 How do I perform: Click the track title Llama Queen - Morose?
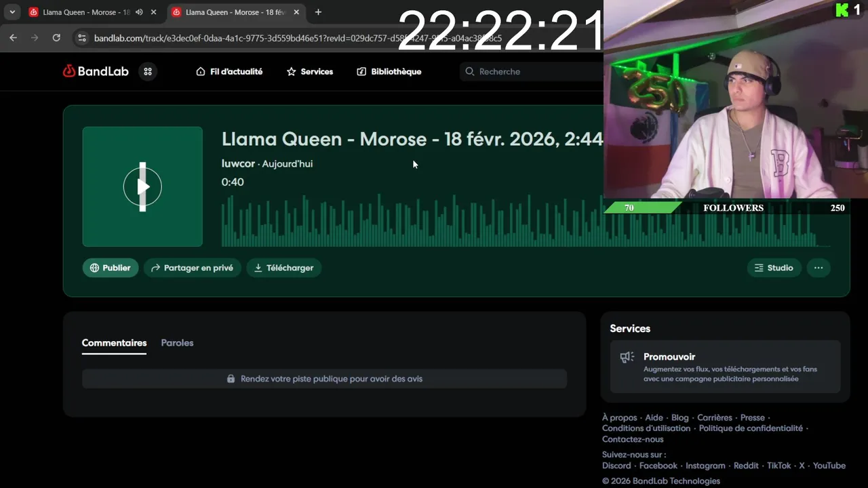[412, 139]
